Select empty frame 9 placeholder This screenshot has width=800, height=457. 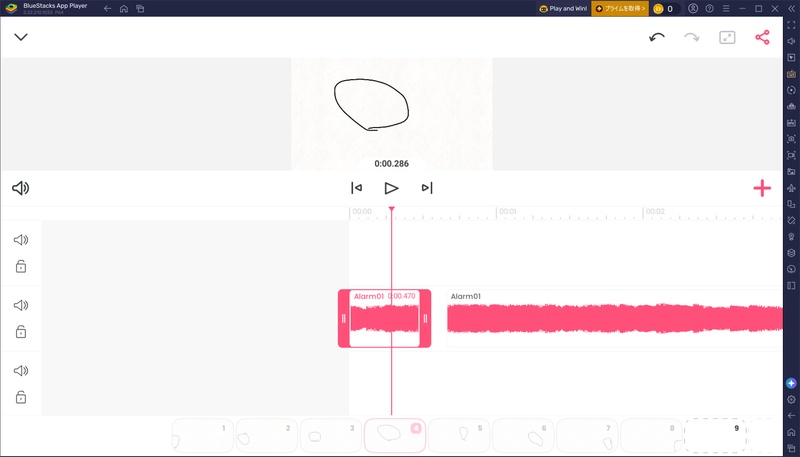coord(715,436)
